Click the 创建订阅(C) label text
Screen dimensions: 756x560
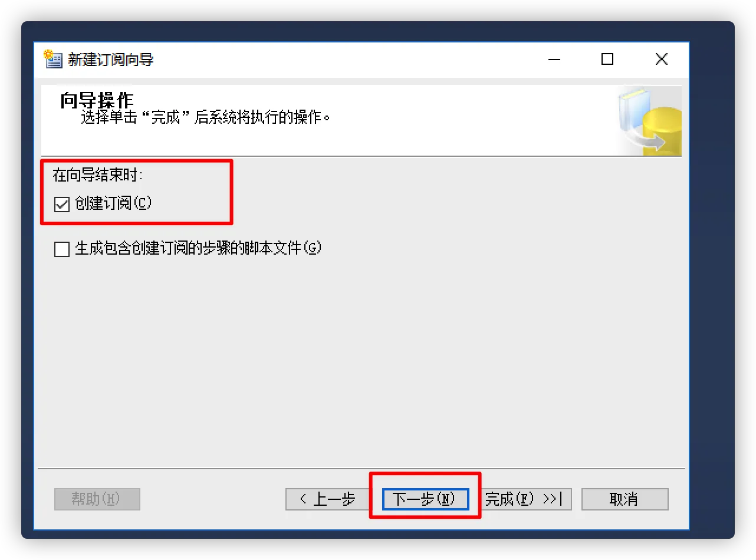[114, 203]
